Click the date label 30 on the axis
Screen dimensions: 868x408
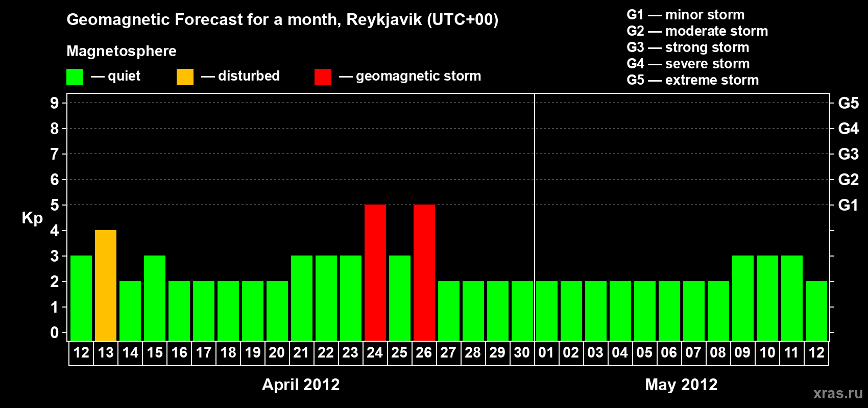(x=522, y=352)
